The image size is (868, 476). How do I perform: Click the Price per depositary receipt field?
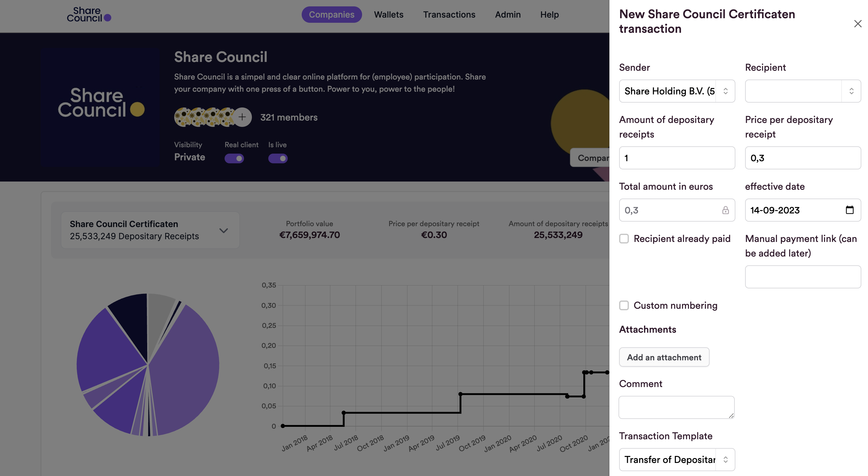click(803, 158)
